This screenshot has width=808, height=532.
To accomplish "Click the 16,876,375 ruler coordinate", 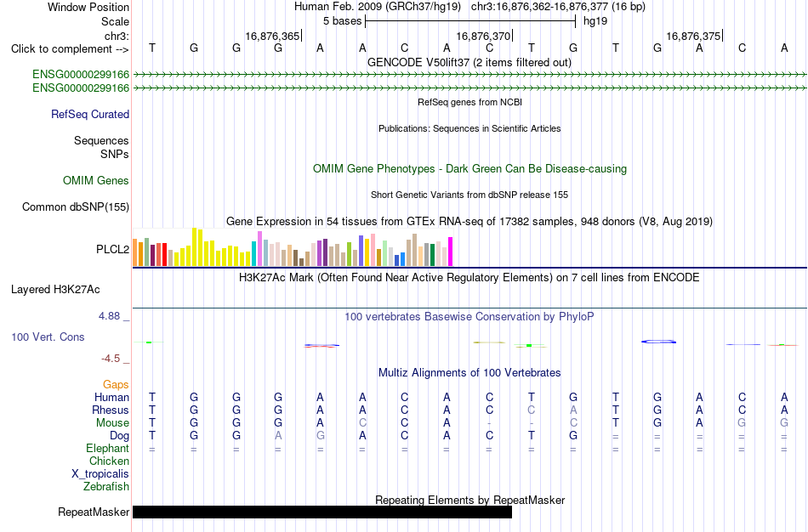I will 693,36.
